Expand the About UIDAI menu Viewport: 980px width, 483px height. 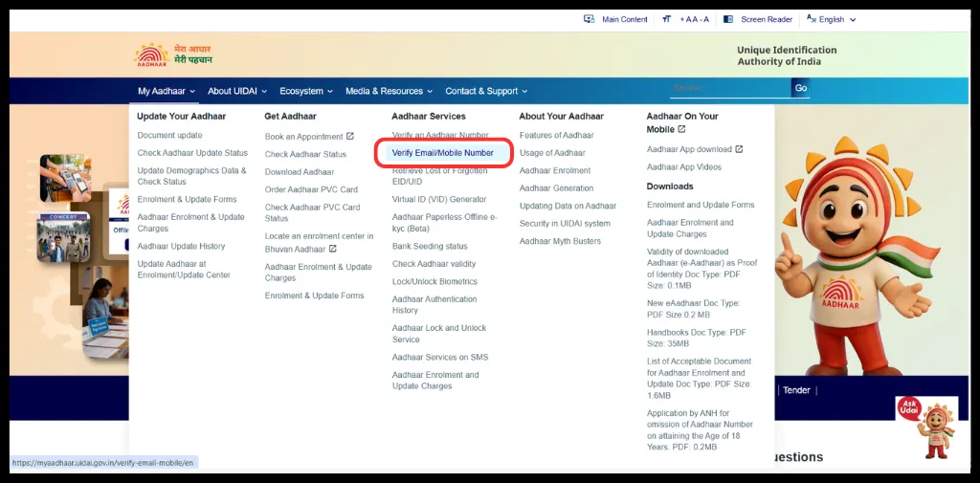(x=237, y=91)
